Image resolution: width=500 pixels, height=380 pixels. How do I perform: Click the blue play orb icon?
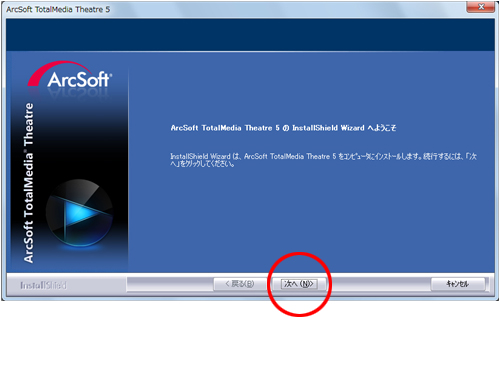coord(79,213)
